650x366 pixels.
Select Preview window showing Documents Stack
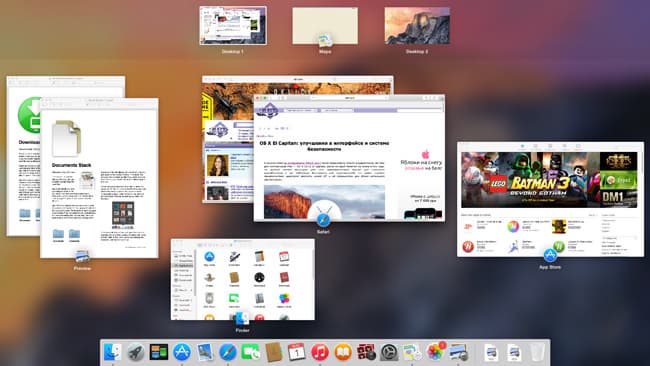(99, 178)
